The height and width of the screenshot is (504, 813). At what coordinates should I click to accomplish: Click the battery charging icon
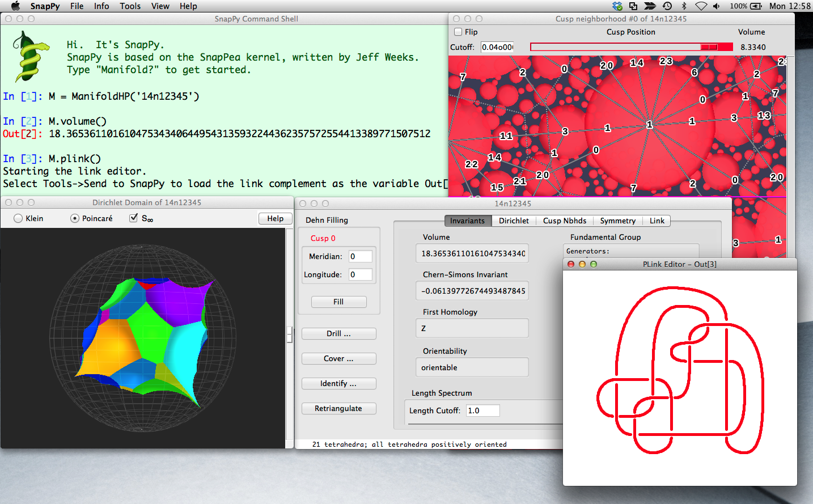coord(756,6)
